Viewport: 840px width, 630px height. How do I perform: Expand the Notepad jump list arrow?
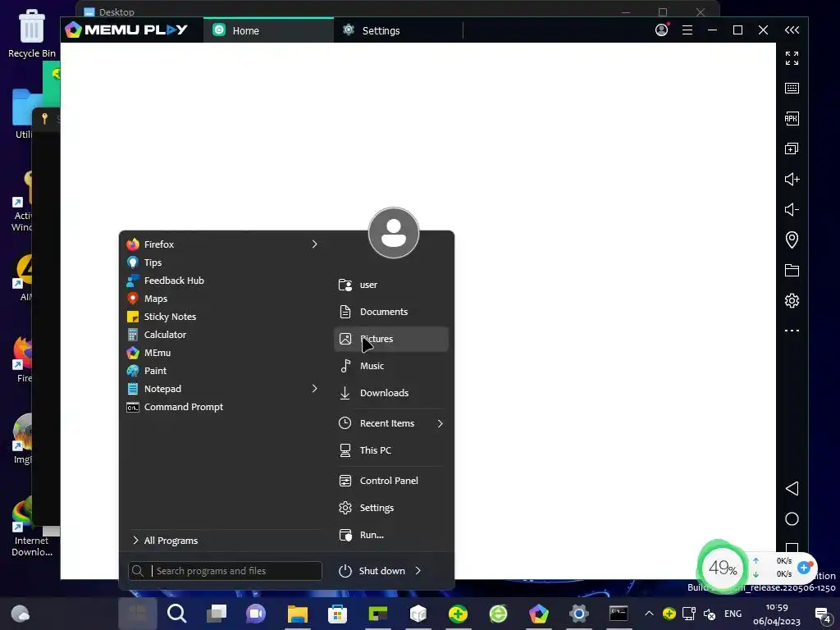click(x=314, y=388)
